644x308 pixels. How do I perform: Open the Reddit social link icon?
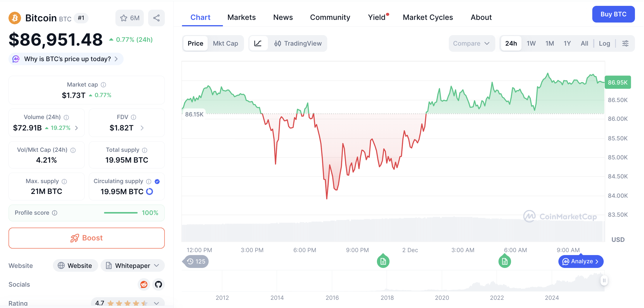click(x=144, y=284)
